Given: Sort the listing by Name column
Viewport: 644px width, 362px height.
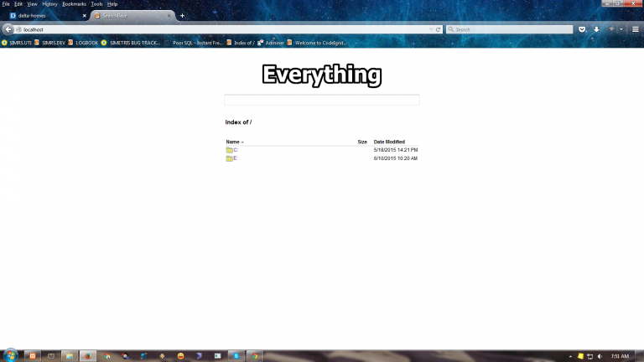Looking at the screenshot, I should 232,142.
